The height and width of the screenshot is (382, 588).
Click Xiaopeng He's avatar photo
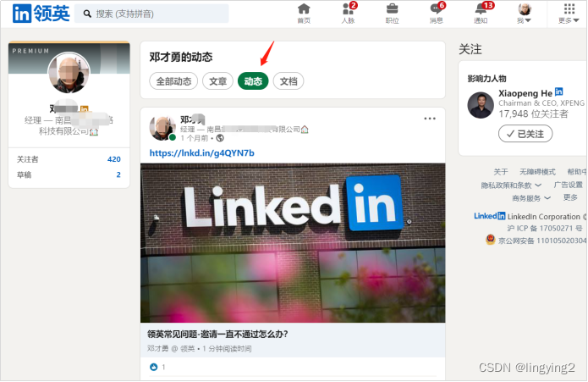(481, 105)
